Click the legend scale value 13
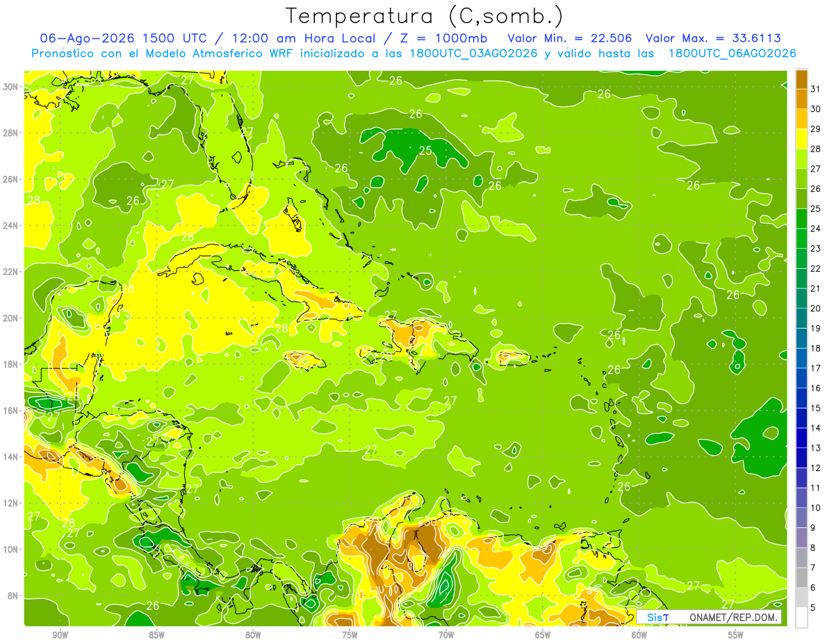 point(815,448)
